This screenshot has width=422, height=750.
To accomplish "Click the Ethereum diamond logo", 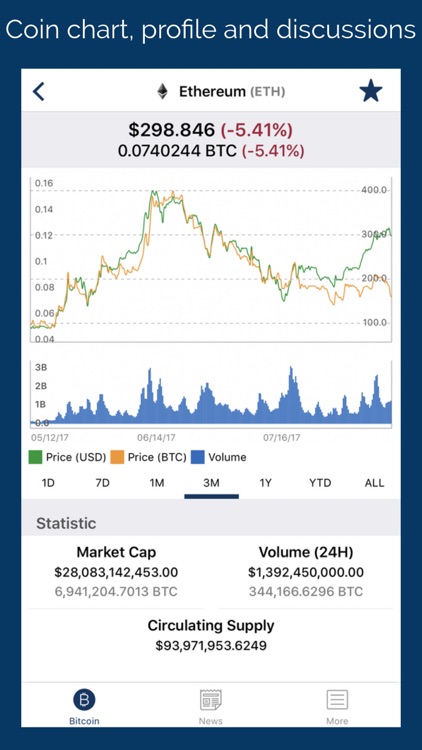I will 163,91.
